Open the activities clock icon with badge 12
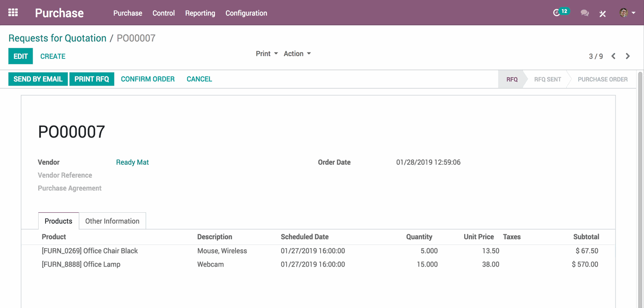The height and width of the screenshot is (308, 644). 558,13
